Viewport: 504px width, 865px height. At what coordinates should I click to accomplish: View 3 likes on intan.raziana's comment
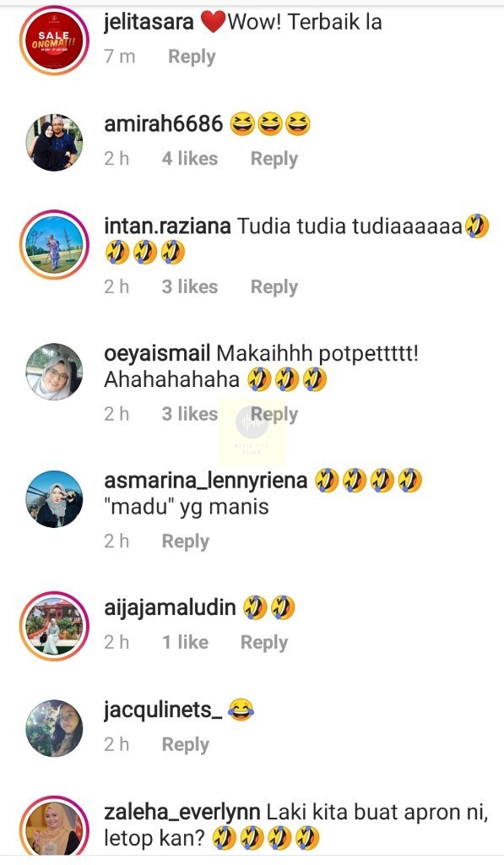190,286
